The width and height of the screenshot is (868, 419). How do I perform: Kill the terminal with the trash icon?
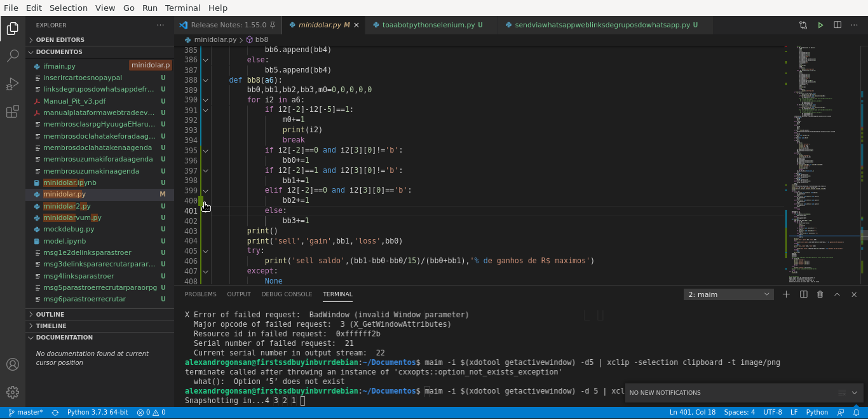819,294
